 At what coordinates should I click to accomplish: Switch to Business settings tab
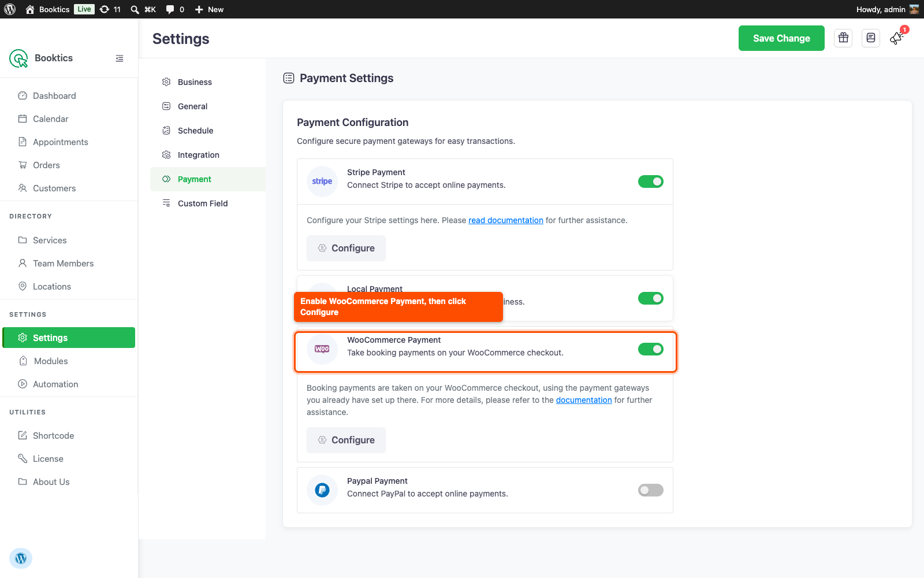(208, 82)
